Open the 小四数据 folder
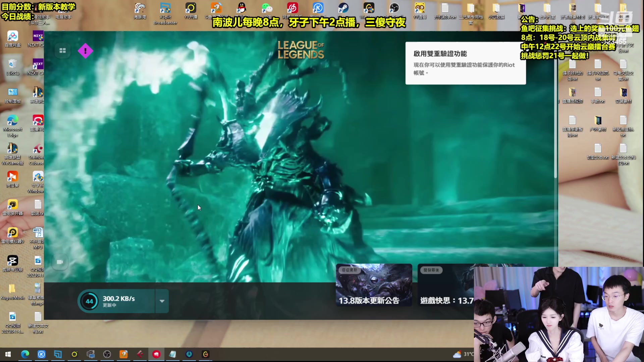The height and width of the screenshot is (362, 644). [496, 11]
